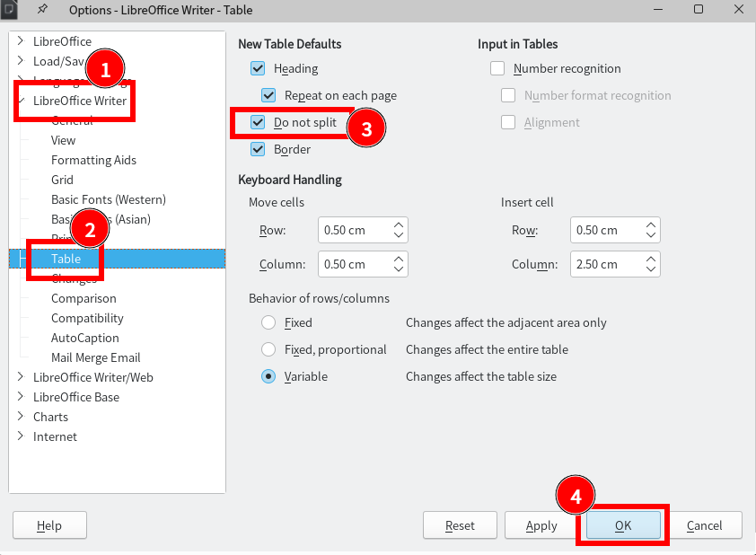Uncheck the Do not split checkbox

coord(258,122)
